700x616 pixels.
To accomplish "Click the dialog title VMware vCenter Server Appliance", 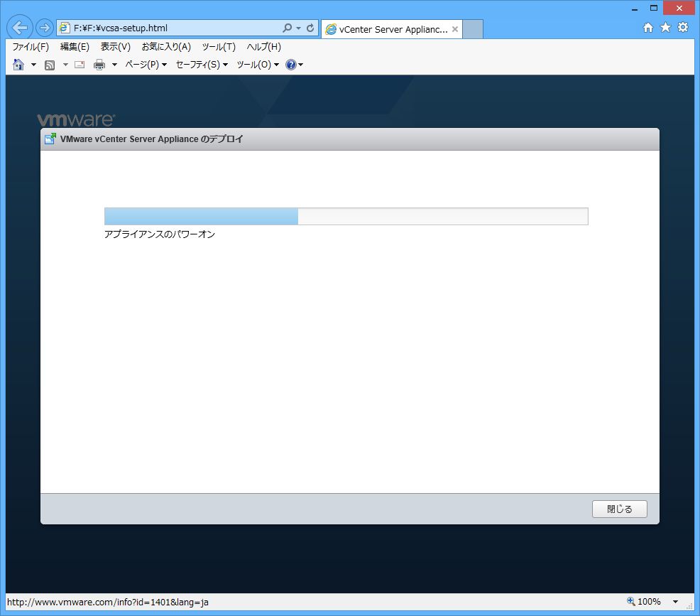I will tap(152, 139).
